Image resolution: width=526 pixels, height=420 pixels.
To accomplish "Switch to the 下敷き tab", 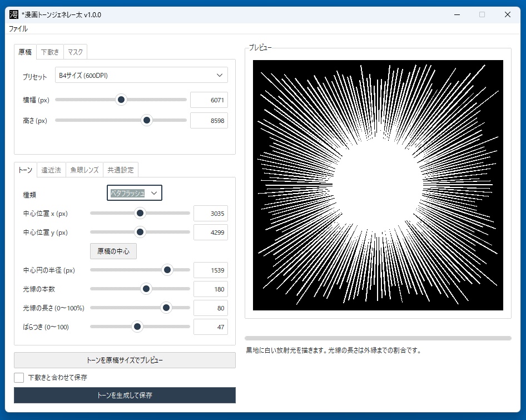I will [50, 52].
